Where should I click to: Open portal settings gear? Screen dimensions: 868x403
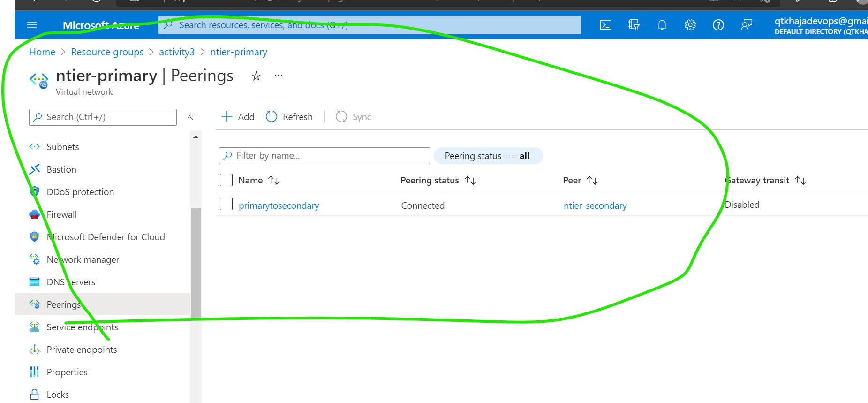(690, 25)
